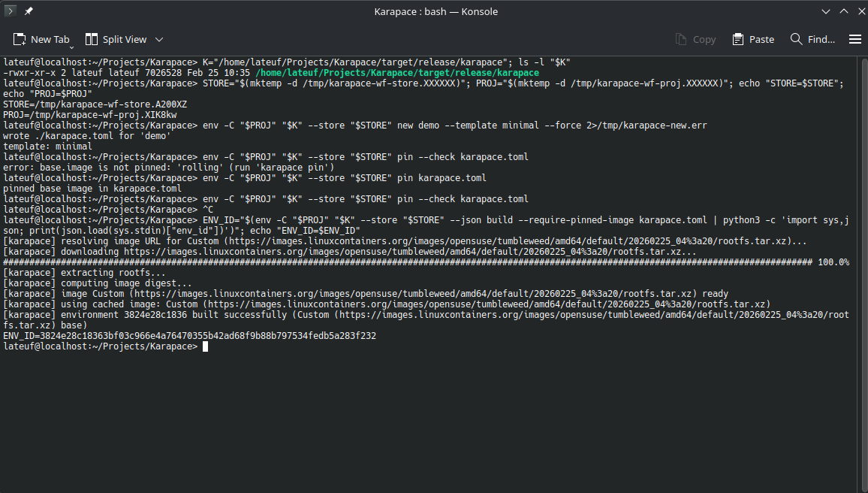Viewport: 868px width, 493px height.
Task: Toggle the pin window icon
Action: (x=29, y=11)
